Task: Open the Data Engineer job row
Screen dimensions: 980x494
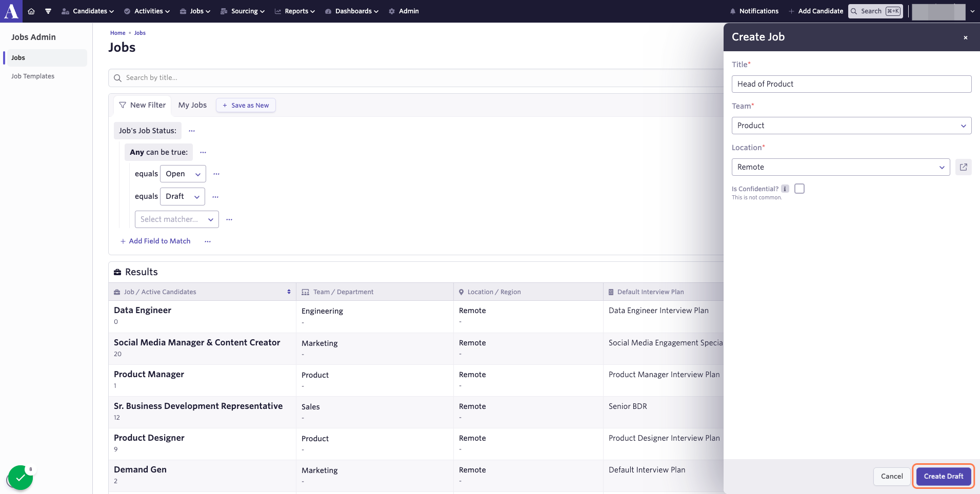Action: click(x=416, y=316)
